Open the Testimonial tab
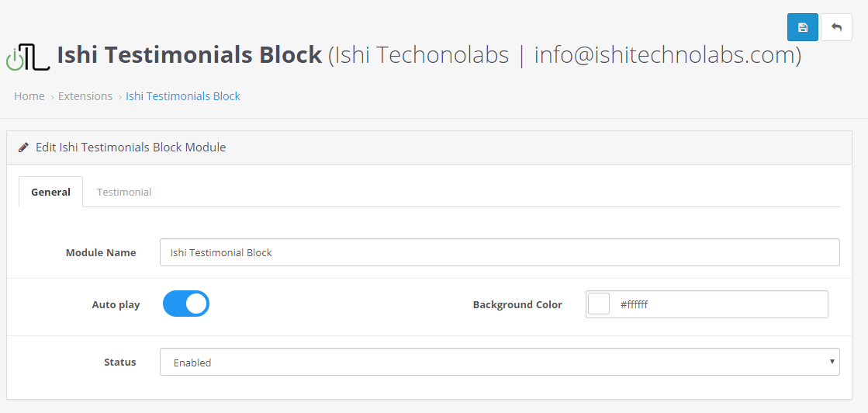868x413 pixels. 124,192
